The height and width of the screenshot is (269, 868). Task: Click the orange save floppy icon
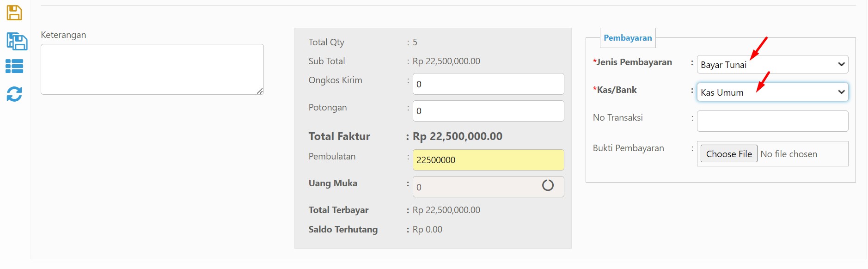coord(14,13)
